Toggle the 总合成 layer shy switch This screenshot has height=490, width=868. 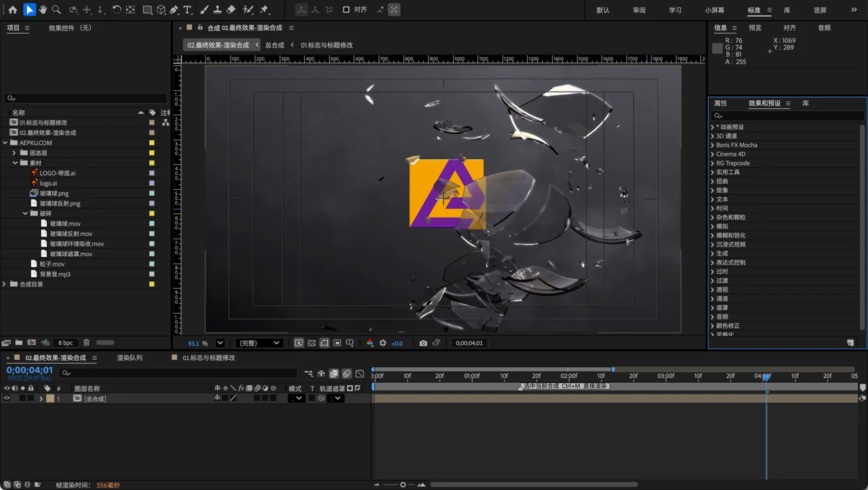218,399
